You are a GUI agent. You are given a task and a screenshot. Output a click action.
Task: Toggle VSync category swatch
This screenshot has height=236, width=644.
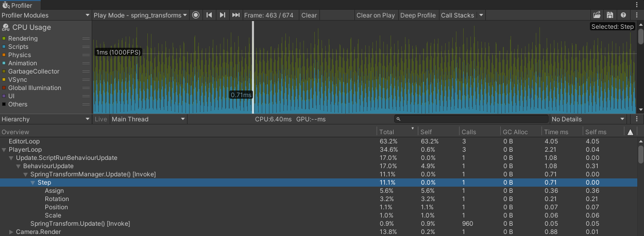coord(4,80)
